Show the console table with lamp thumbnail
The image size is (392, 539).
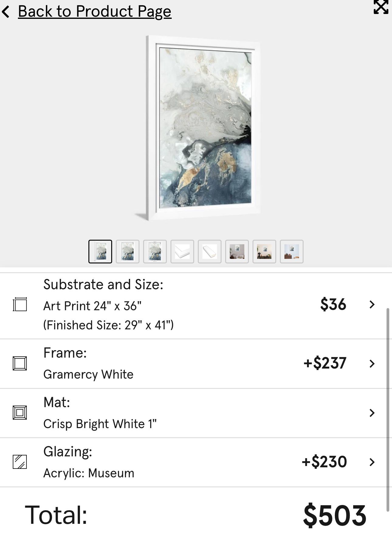pyautogui.click(x=264, y=252)
